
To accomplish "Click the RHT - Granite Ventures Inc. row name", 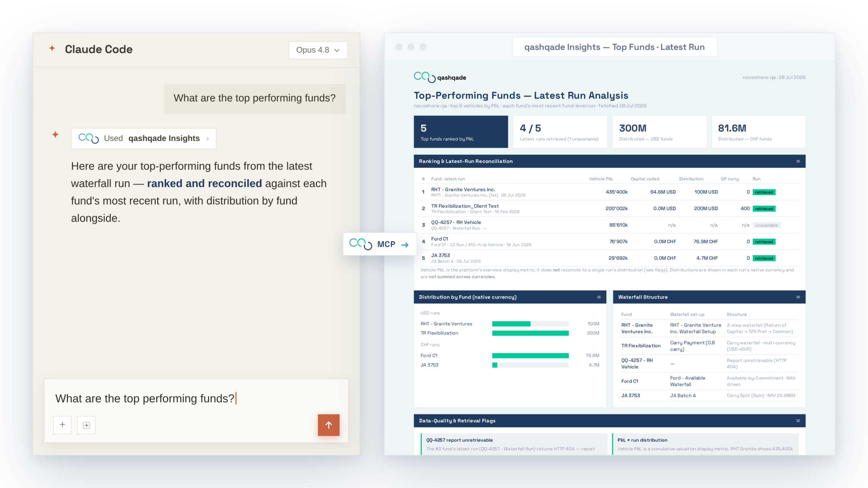I will (x=463, y=189).
